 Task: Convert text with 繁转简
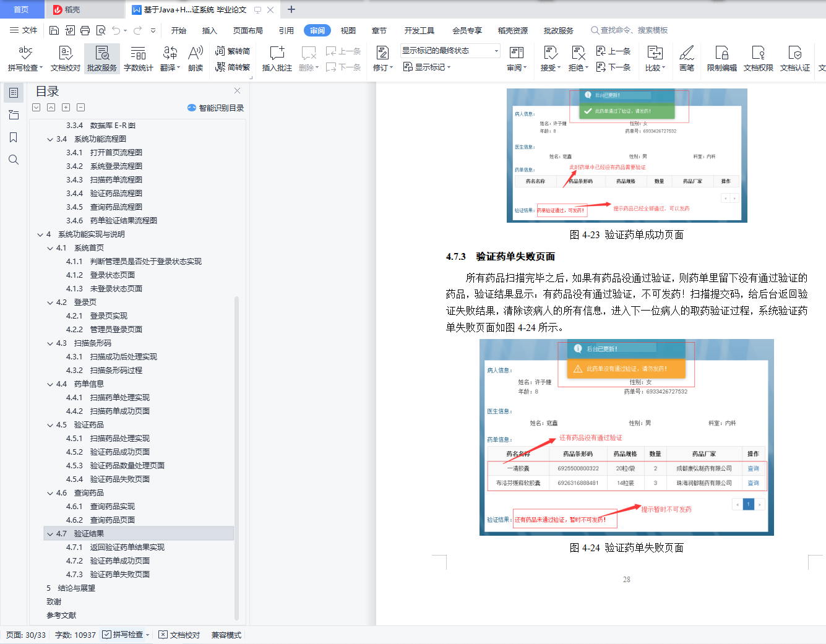pyautogui.click(x=233, y=51)
